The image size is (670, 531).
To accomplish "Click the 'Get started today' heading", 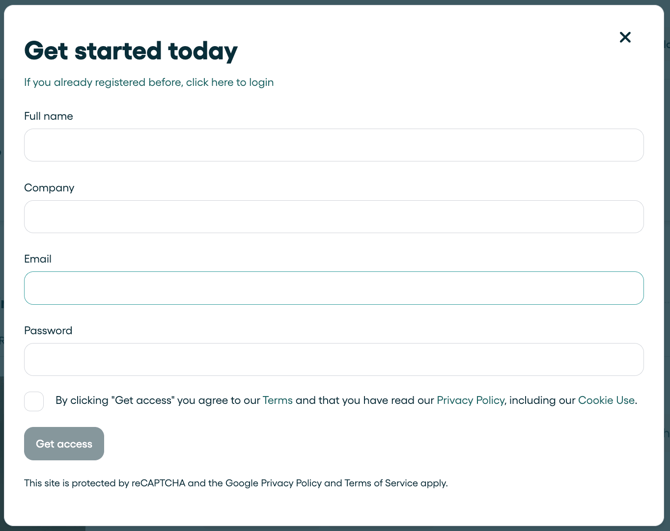I will coord(131,51).
